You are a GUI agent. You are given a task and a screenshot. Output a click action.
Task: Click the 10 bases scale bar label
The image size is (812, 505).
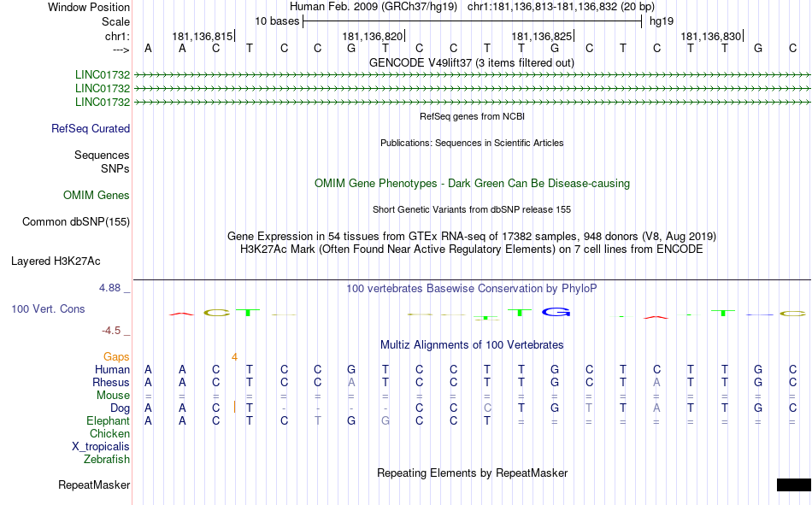click(277, 21)
